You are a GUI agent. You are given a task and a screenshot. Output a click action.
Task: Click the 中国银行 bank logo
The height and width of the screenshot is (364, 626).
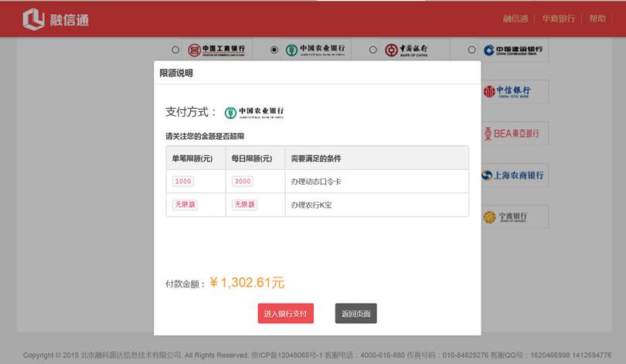[x=407, y=50]
